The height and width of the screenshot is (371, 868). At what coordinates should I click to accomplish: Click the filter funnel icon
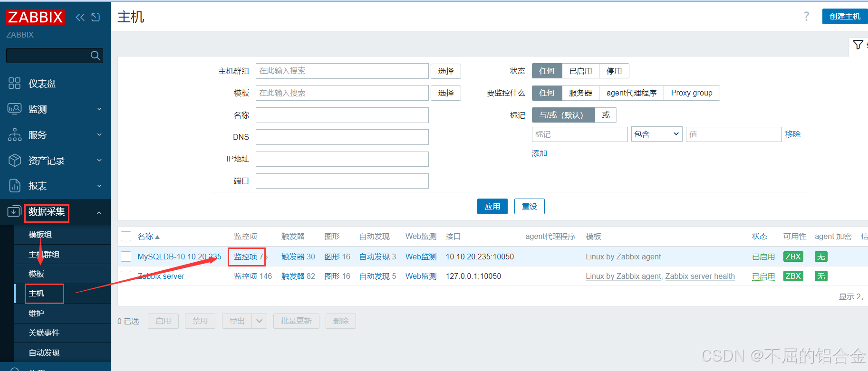tap(858, 45)
